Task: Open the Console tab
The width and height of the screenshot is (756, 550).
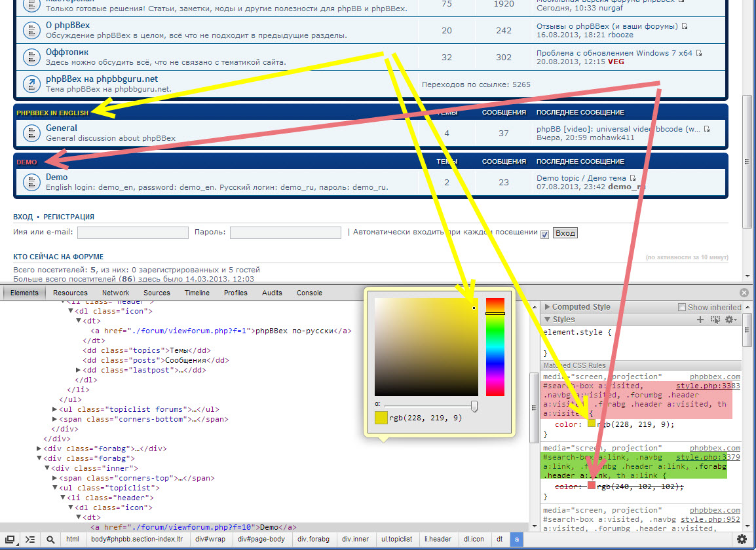Action: pos(309,293)
